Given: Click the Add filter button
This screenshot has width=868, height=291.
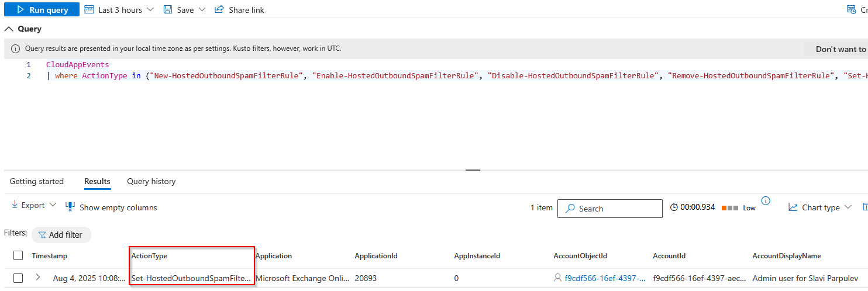Looking at the screenshot, I should tap(61, 235).
